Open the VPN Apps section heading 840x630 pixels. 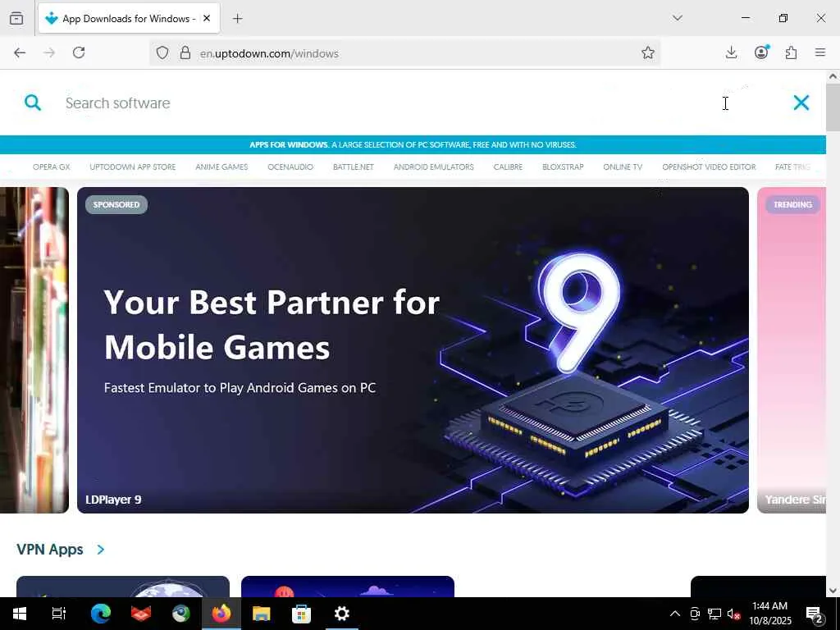50,549
